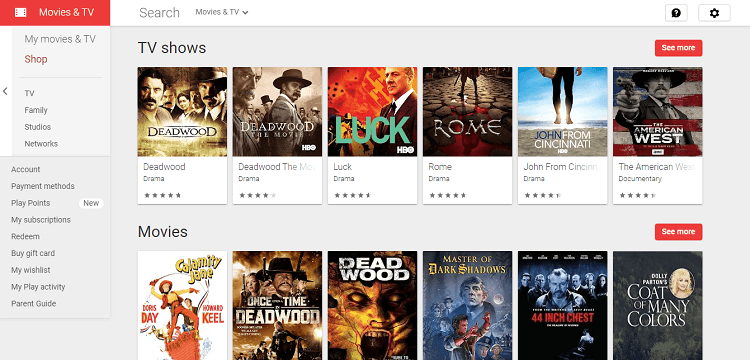The height and width of the screenshot is (360, 750).
Task: Click the Deadwood title text
Action: [164, 167]
